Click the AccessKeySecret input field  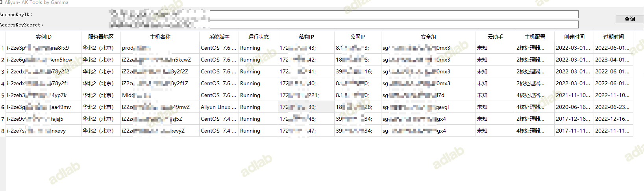point(394,24)
